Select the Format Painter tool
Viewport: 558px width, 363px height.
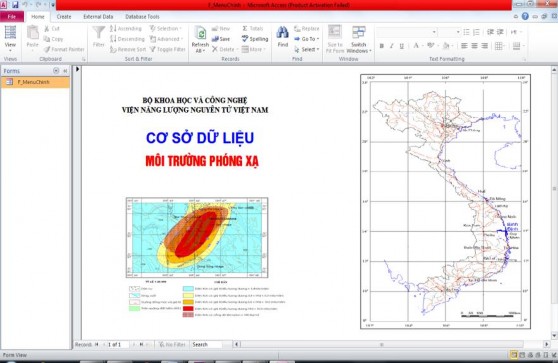click(x=64, y=49)
